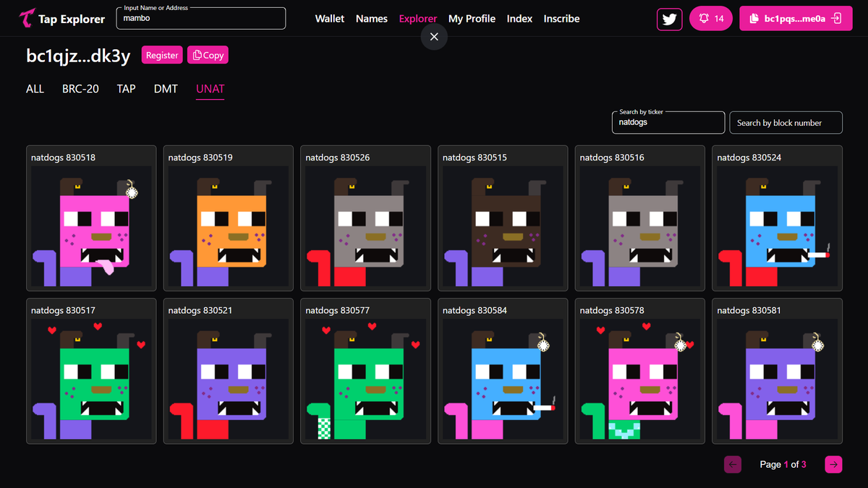This screenshot has width=868, height=488.
Task: Open natdogs 830515 brown dog thumbnail
Action: point(503,226)
